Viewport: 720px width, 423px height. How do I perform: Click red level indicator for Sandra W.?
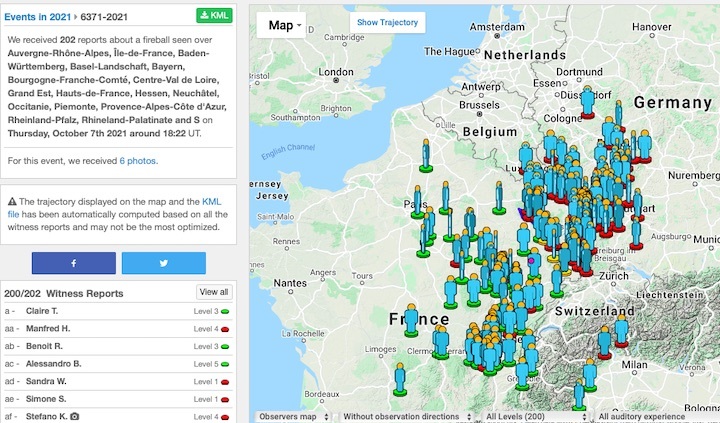click(225, 382)
